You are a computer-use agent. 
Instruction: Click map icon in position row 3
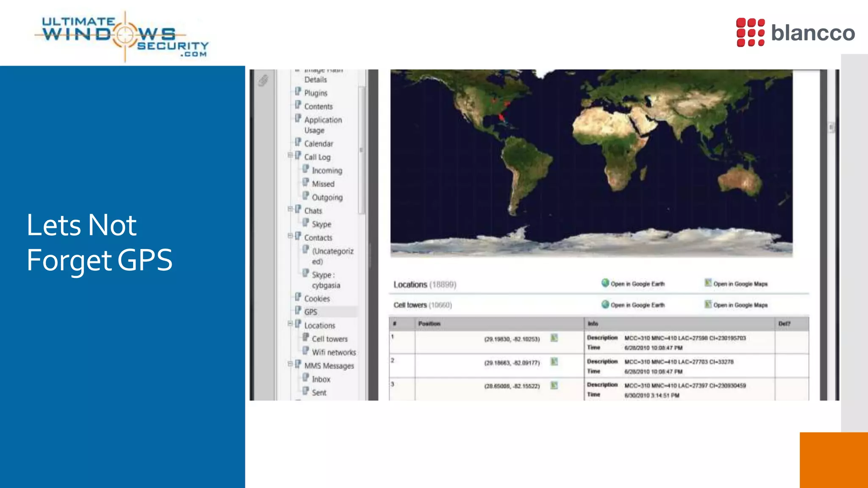pyautogui.click(x=554, y=385)
